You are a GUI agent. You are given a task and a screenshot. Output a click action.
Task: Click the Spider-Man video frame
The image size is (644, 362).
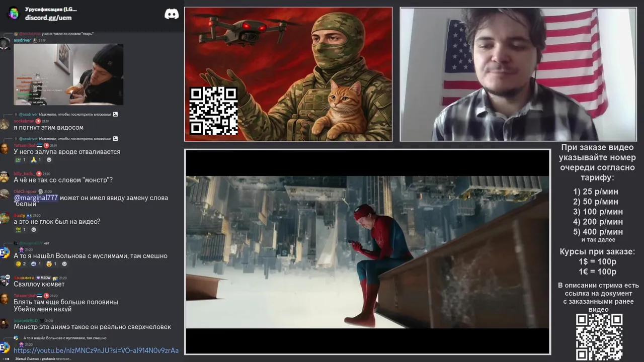367,252
